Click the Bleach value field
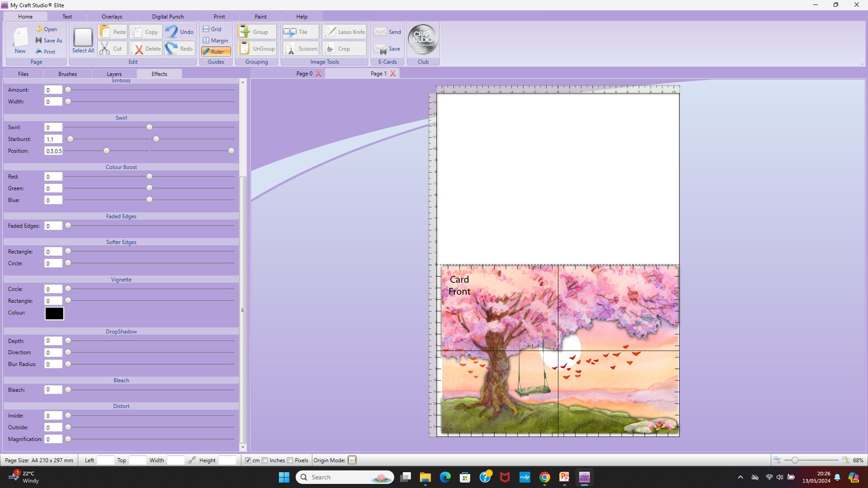868x488 pixels. coord(53,389)
